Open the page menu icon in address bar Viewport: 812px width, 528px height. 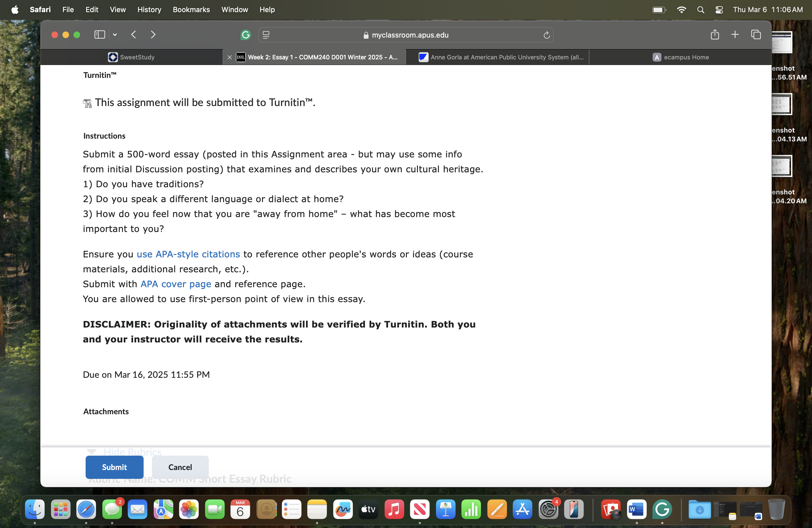point(266,35)
